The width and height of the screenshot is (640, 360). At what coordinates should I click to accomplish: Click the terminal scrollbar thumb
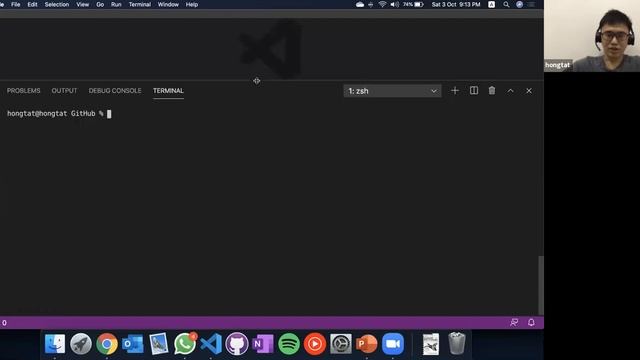pyautogui.click(x=541, y=285)
